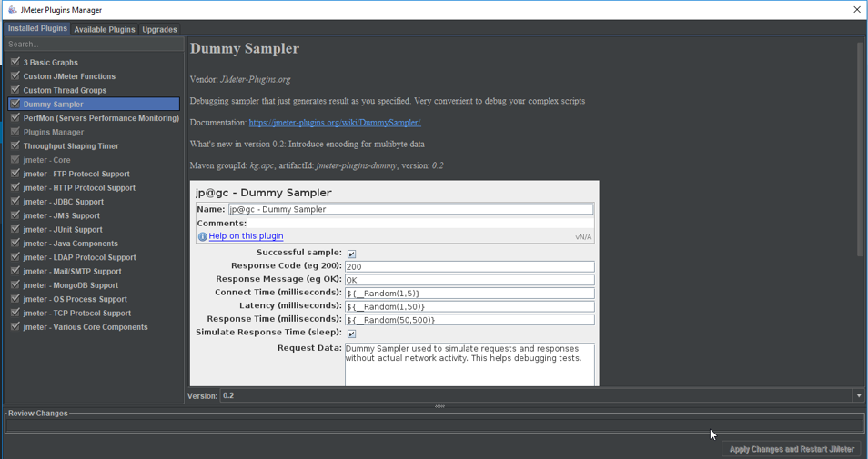This screenshot has width=868, height=459.
Task: Click the Review Changes text area
Action: click(x=434, y=424)
